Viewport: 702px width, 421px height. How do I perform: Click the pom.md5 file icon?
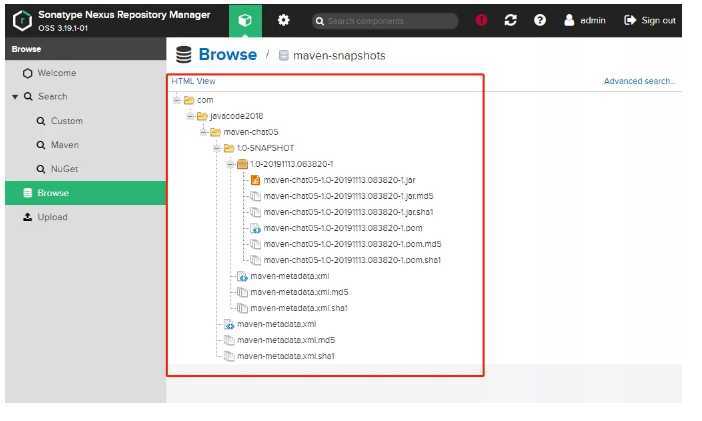256,244
